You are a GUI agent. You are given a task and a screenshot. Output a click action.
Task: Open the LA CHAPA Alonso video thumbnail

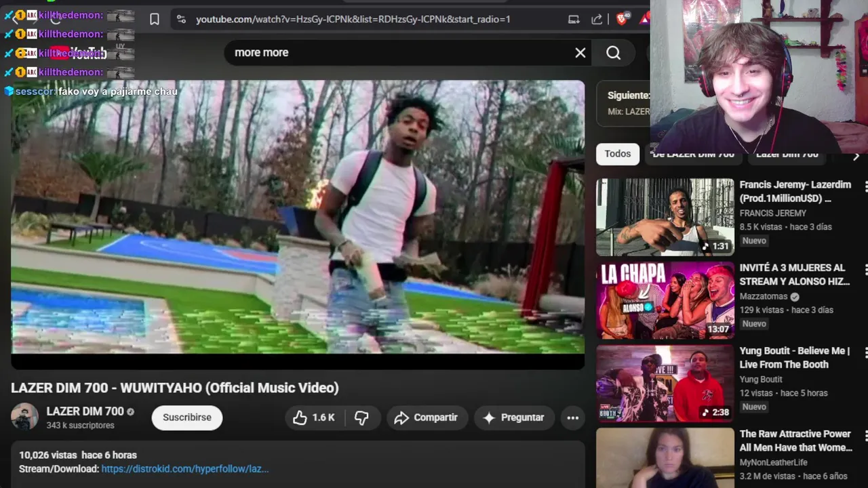pos(665,300)
